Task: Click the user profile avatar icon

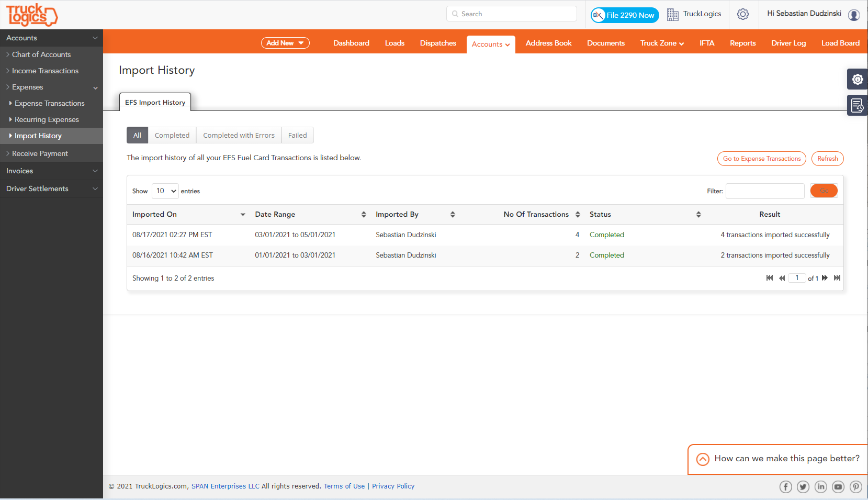Action: pyautogui.click(x=854, y=15)
